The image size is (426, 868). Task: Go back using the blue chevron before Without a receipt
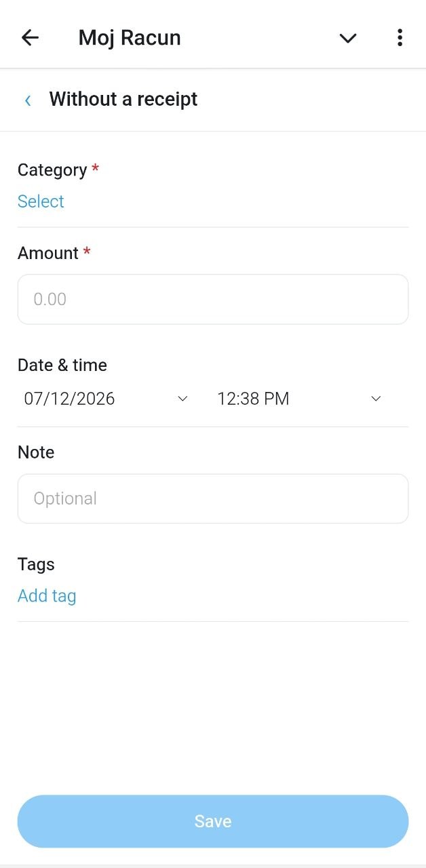[x=28, y=100]
